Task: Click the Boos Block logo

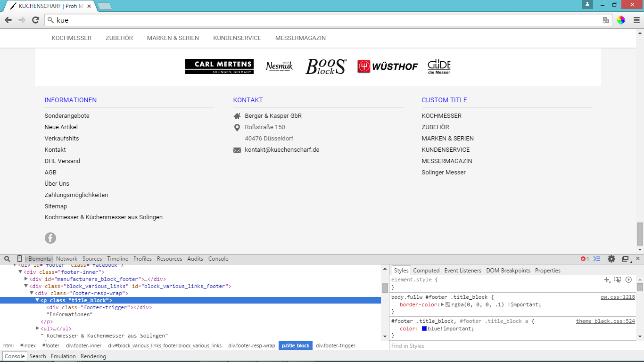Action: click(326, 66)
